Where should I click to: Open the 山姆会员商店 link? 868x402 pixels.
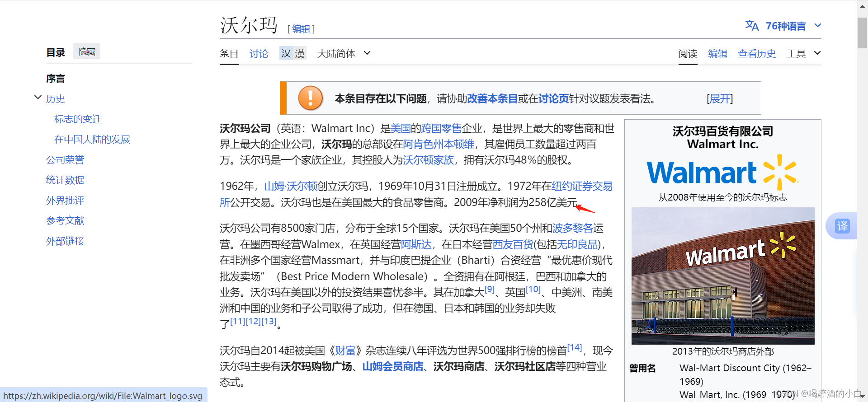point(393,366)
